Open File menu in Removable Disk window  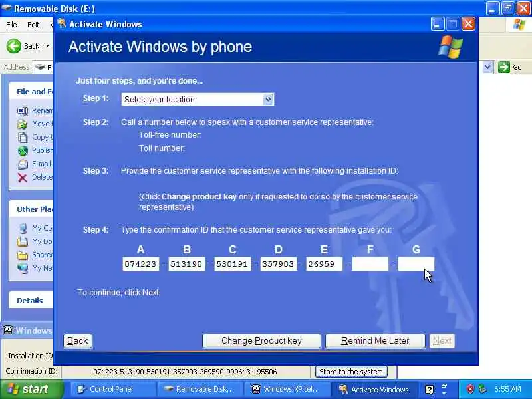(x=11, y=25)
